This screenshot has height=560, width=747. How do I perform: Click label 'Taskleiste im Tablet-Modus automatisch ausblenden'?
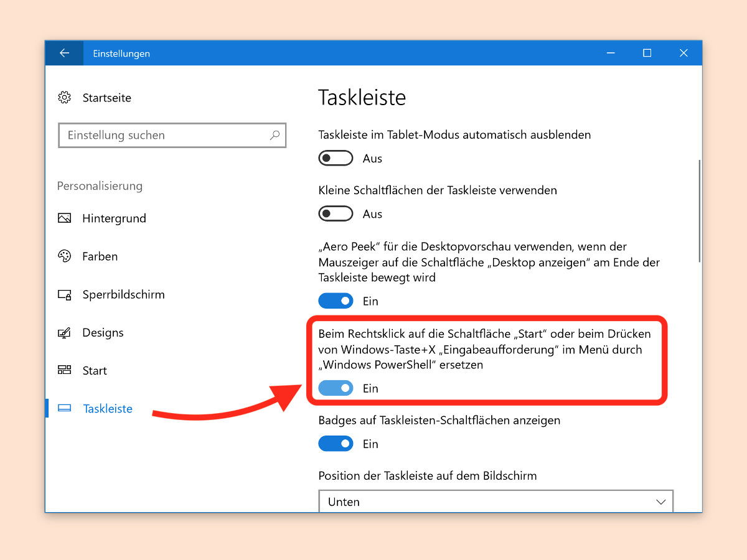(454, 134)
